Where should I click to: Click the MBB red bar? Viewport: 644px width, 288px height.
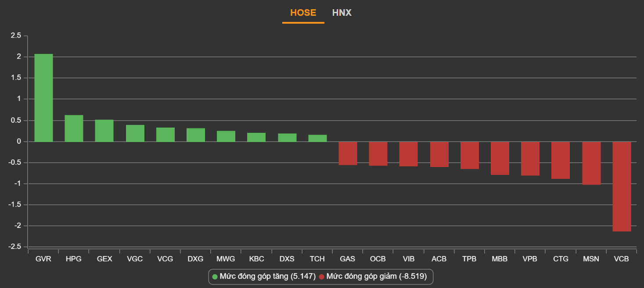click(500, 158)
